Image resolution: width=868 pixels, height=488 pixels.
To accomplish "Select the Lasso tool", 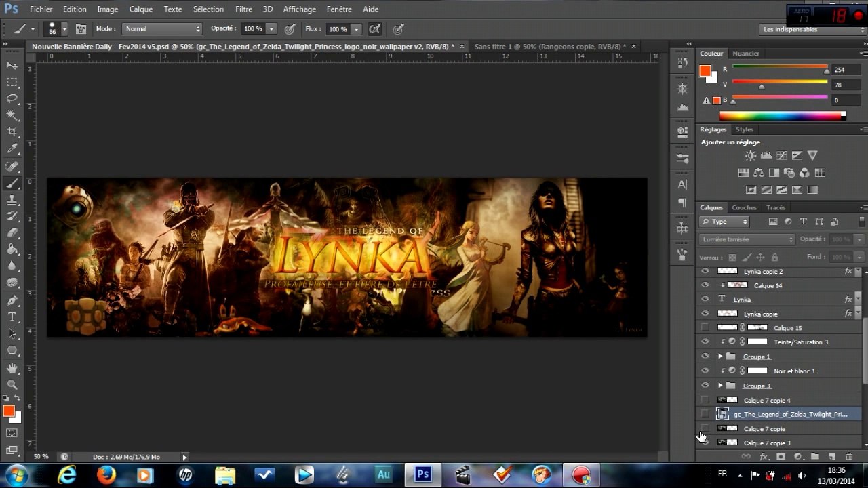I will (x=12, y=99).
